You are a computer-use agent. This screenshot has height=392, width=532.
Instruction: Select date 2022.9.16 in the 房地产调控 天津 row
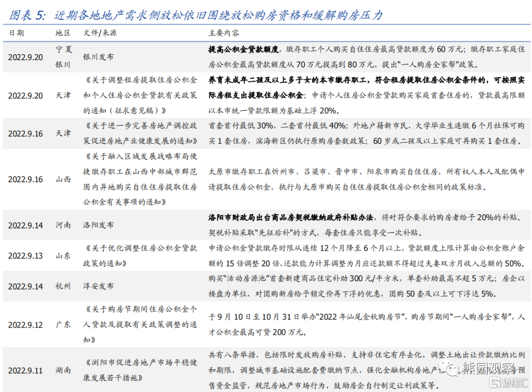[26, 133]
